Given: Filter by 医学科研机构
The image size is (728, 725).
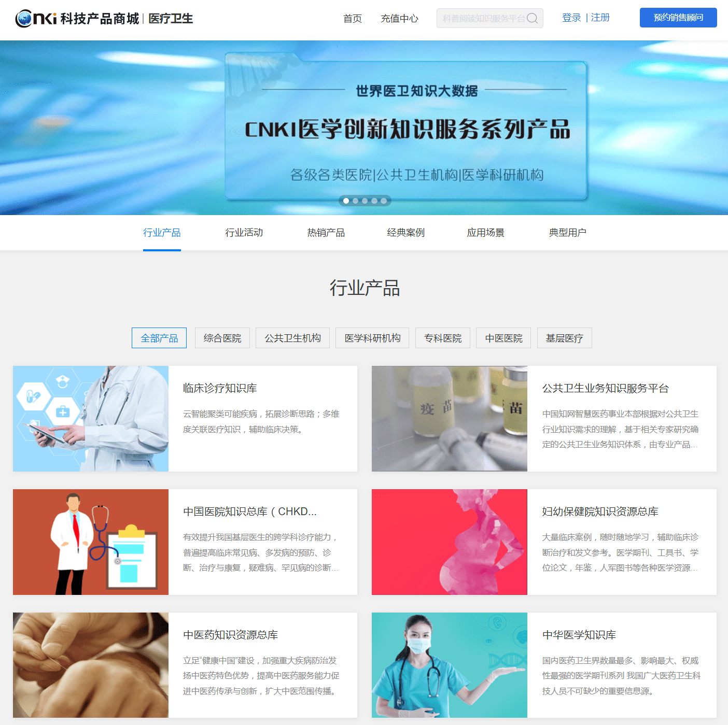Looking at the screenshot, I should (x=372, y=338).
